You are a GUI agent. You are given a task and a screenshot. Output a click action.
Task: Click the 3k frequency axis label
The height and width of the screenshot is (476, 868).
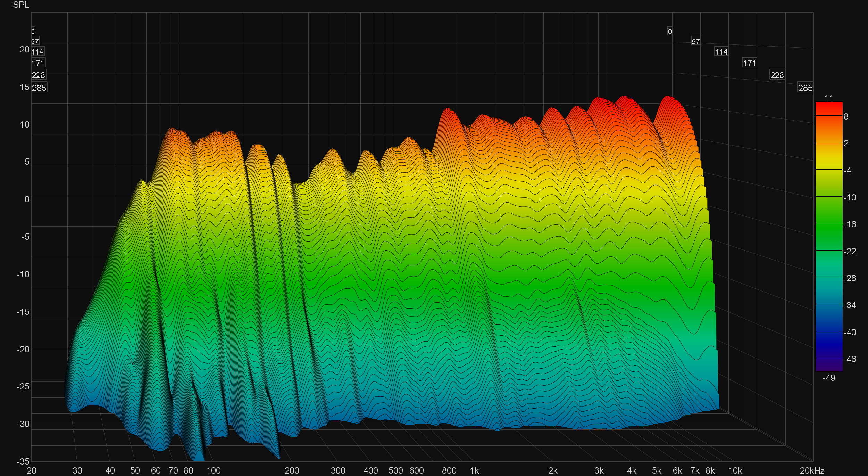point(599,470)
